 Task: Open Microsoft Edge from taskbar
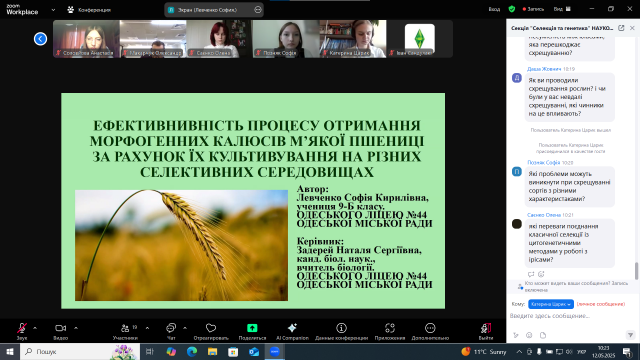click(x=192, y=351)
